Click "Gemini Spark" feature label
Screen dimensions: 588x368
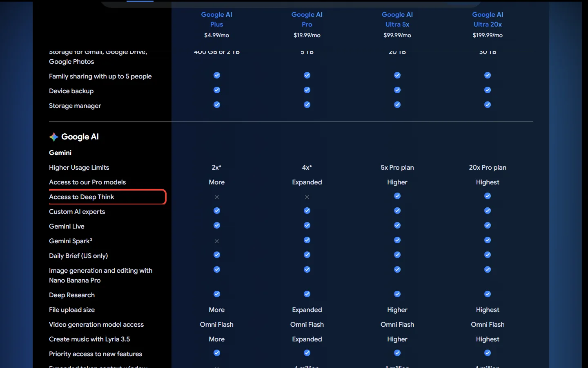point(71,241)
